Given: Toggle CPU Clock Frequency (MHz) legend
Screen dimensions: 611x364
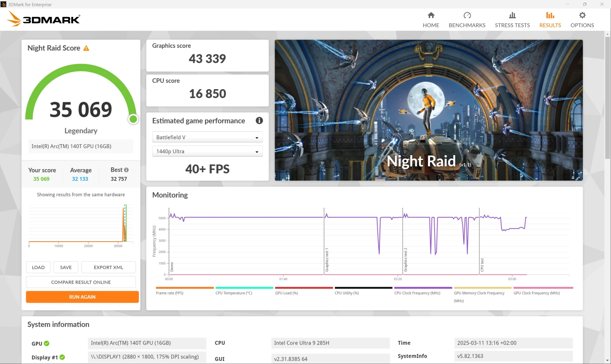Looking at the screenshot, I should [x=423, y=291].
